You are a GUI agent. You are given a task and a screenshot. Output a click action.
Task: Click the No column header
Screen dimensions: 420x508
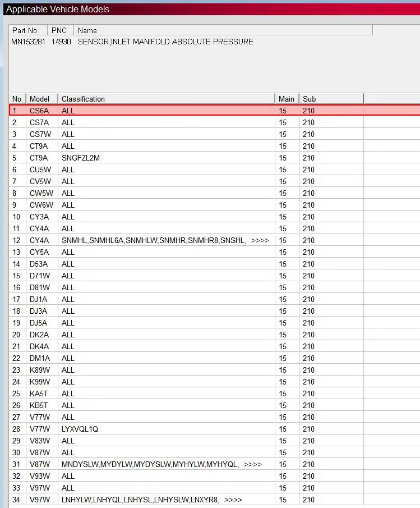coord(17,99)
